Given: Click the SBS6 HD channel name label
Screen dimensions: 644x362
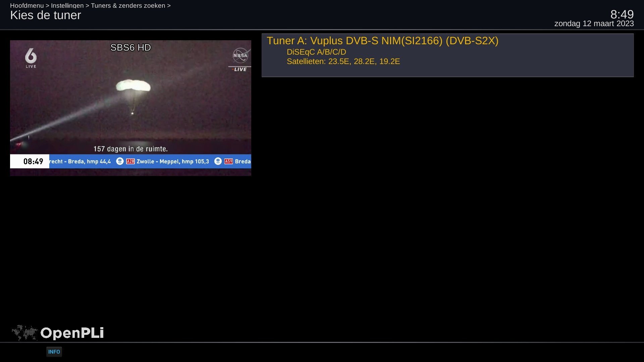Looking at the screenshot, I should (x=130, y=48).
